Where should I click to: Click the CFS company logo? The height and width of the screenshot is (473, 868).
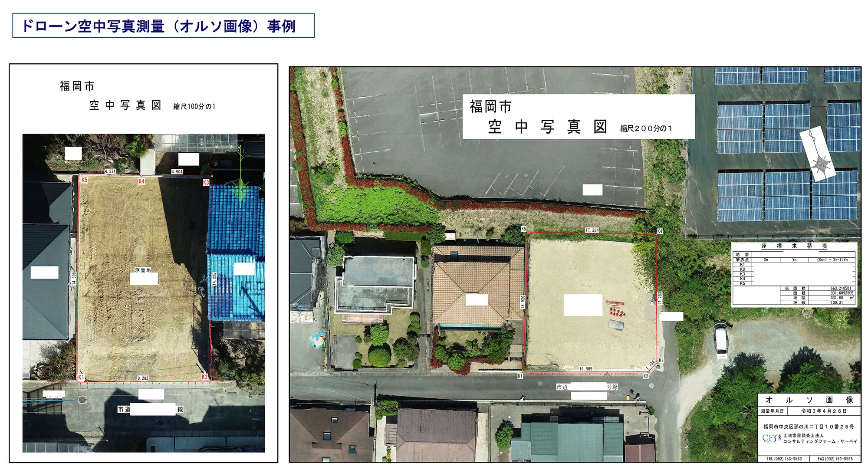[771, 438]
